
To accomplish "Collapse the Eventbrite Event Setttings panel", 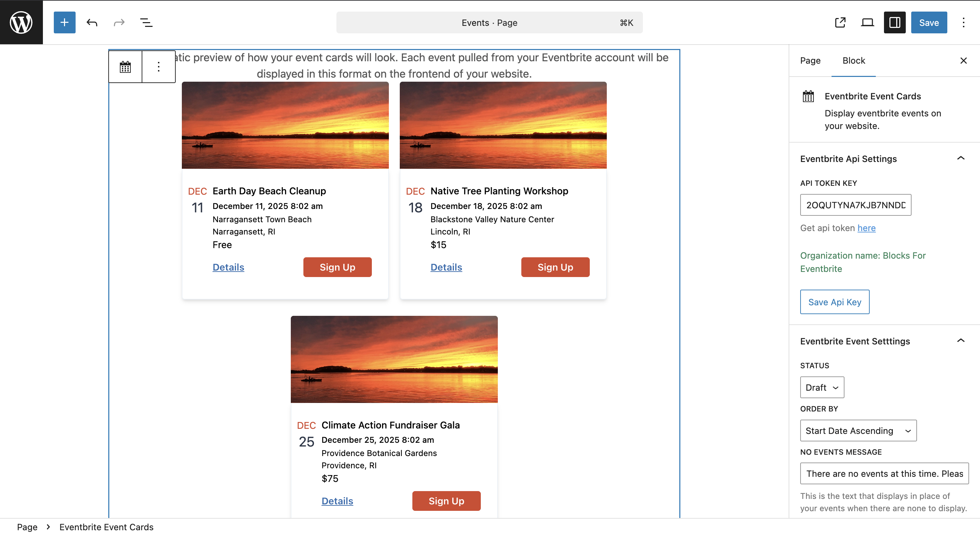I will [961, 341].
